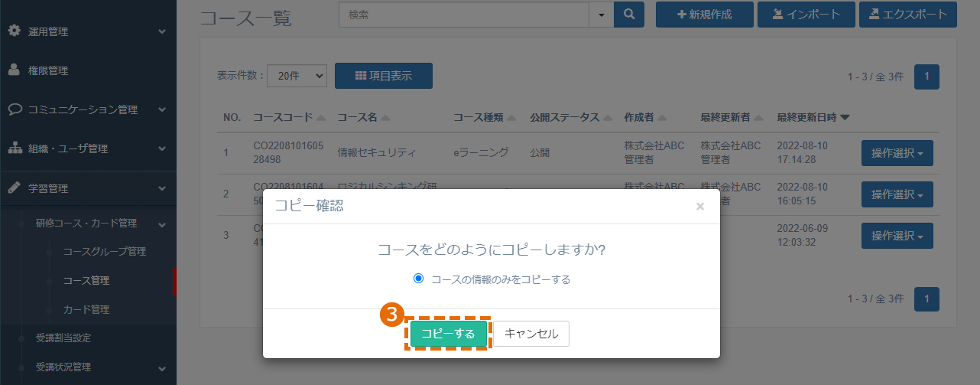Click the top pagination page 1 button
The width and height of the screenshot is (980, 385).
click(x=926, y=77)
